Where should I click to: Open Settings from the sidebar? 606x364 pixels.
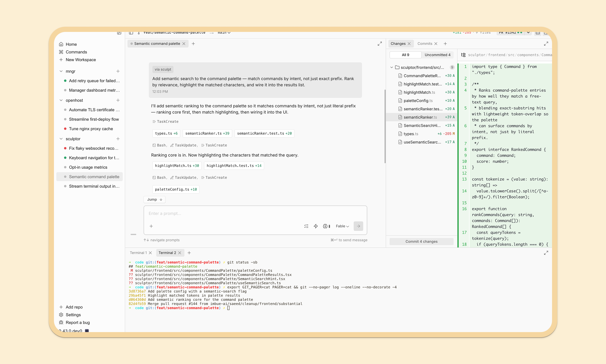73,315
